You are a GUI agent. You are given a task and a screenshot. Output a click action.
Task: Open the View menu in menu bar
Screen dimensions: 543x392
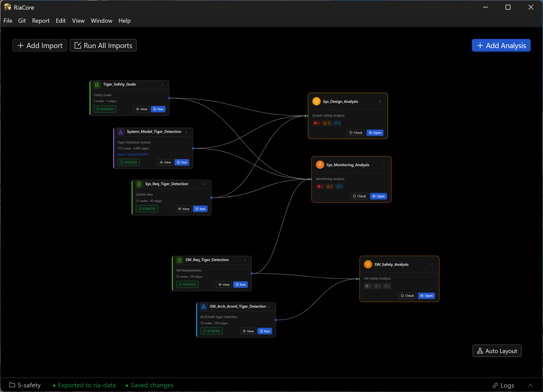tap(78, 21)
